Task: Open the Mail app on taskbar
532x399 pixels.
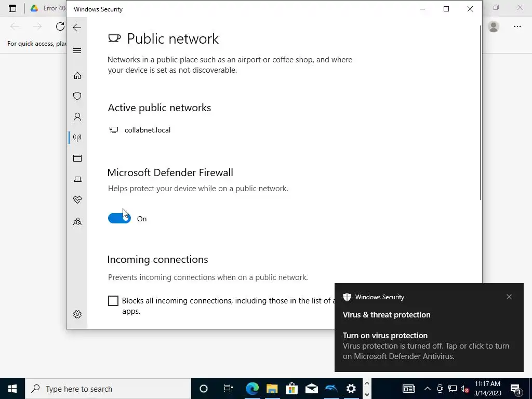Action: [312, 389]
